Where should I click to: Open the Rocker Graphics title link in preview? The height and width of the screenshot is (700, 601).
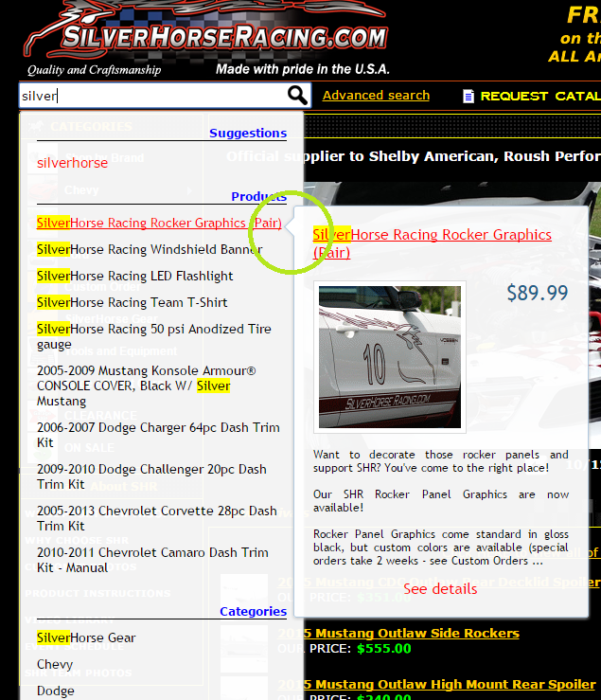(x=432, y=243)
